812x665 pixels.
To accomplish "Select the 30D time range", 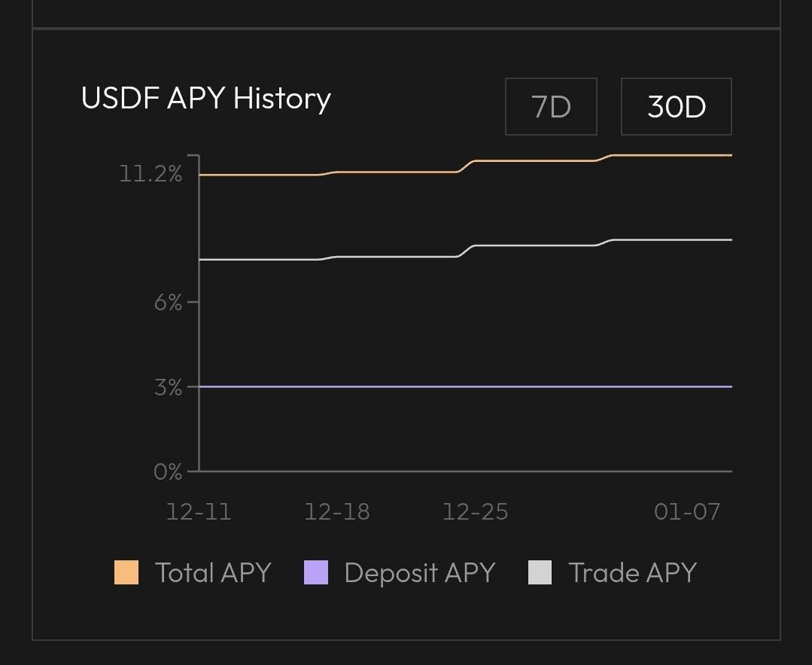I will (676, 107).
